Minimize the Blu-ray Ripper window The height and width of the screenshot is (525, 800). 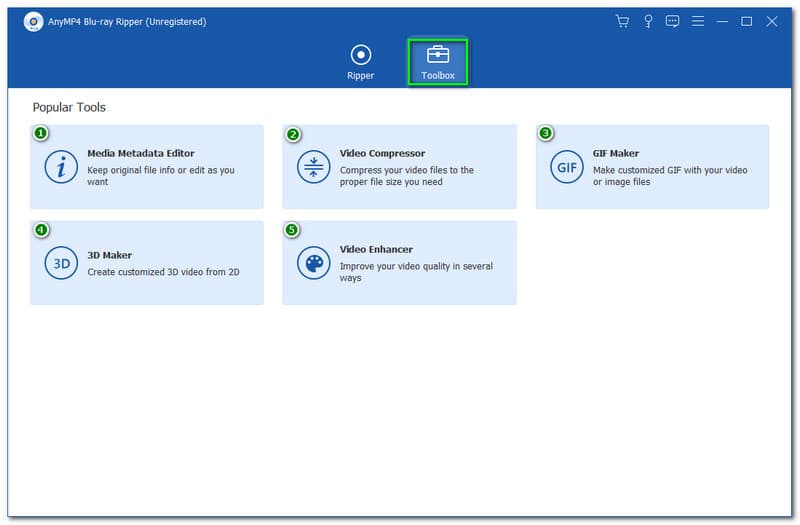pos(722,21)
